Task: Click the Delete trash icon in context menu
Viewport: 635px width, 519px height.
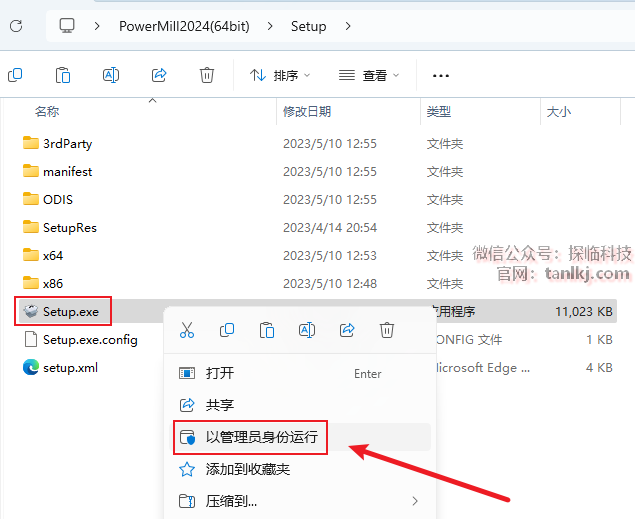Action: coord(387,330)
